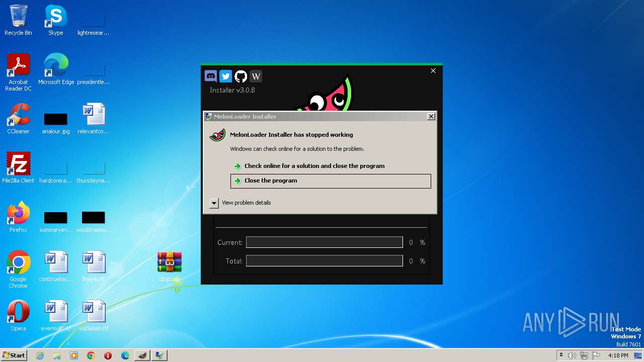This screenshot has width=644, height=362.
Task: Select the Opera desktop shortcut
Action: 18,316
